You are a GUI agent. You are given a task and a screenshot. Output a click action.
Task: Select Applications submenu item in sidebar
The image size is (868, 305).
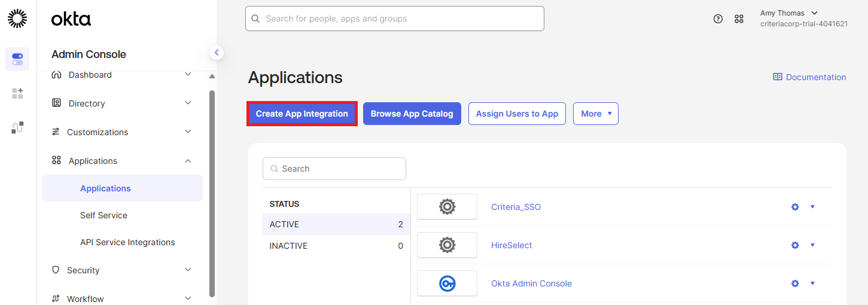(122, 188)
